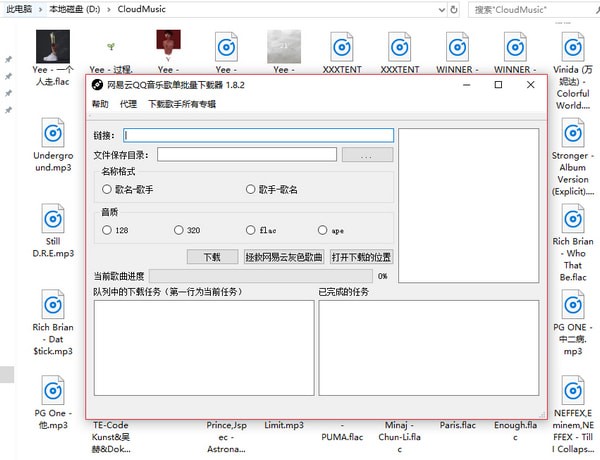The image size is (600, 460).
Task: Click 本地磁盘 (D:) in the breadcrumb
Action: tap(75, 9)
